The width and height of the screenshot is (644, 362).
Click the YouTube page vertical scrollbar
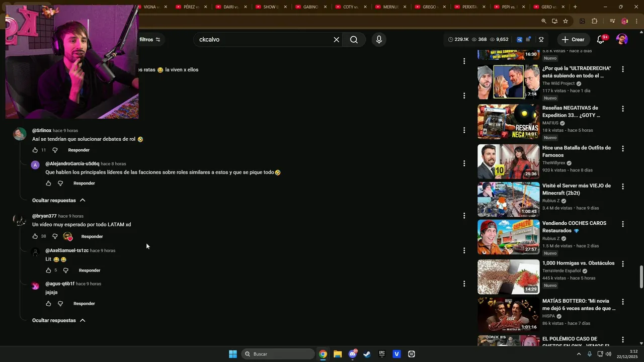pyautogui.click(x=641, y=277)
